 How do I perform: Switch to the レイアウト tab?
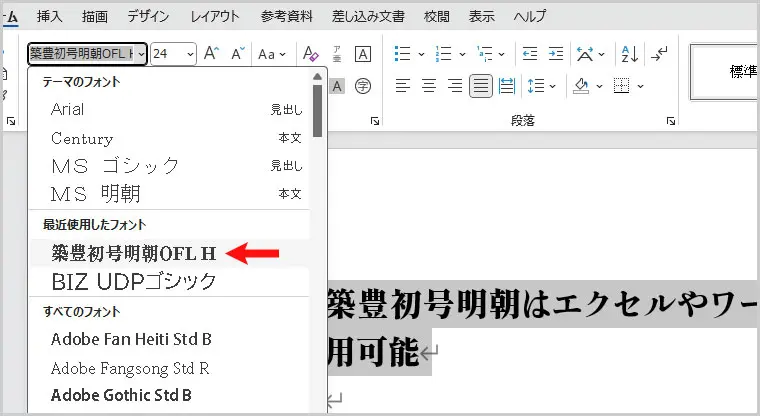coord(215,17)
